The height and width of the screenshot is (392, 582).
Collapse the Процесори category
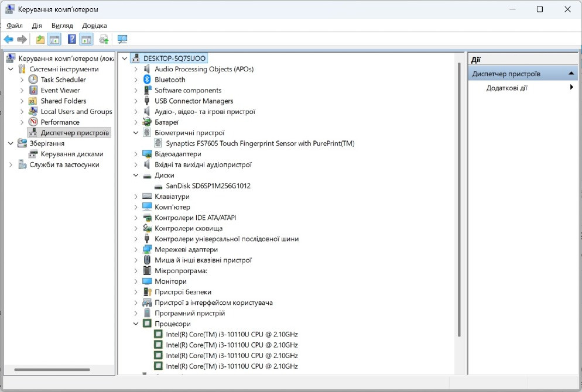tap(136, 324)
